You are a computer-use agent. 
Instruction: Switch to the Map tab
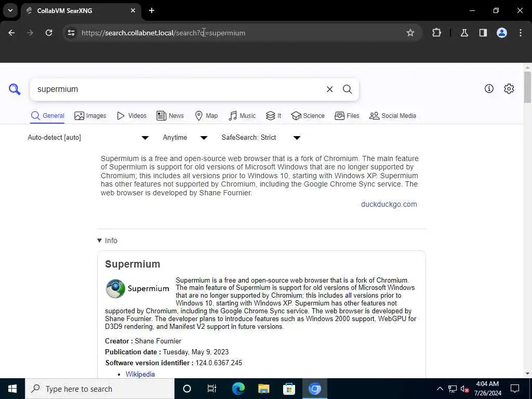click(206, 116)
